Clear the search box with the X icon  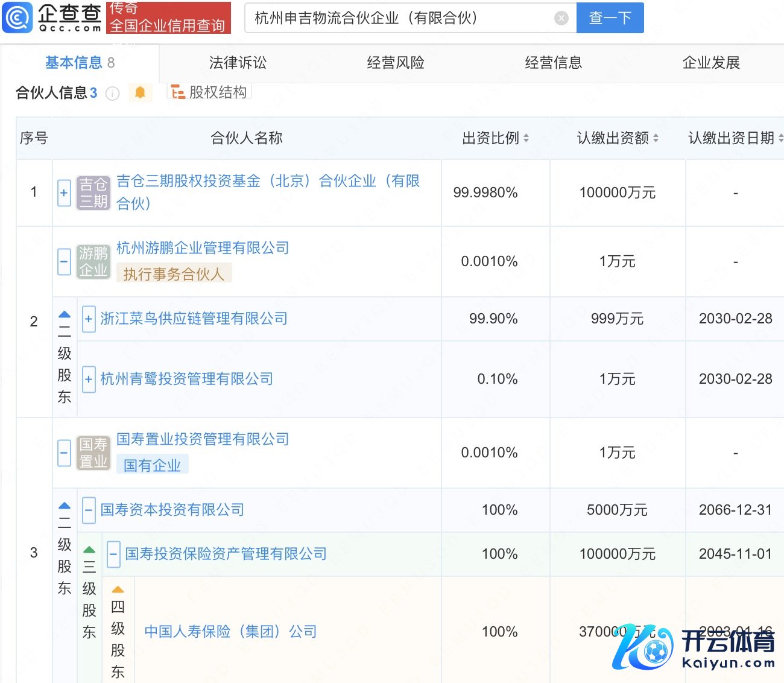tap(561, 18)
